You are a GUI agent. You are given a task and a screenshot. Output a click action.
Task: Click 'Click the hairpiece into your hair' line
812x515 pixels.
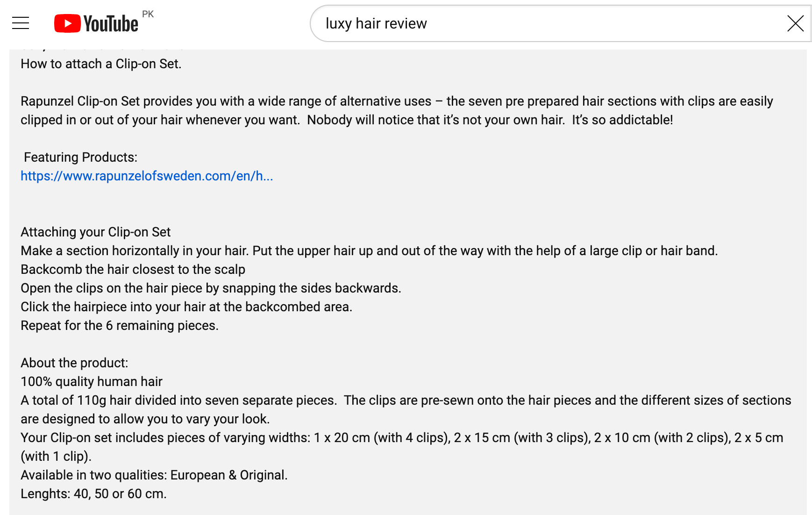point(186,307)
